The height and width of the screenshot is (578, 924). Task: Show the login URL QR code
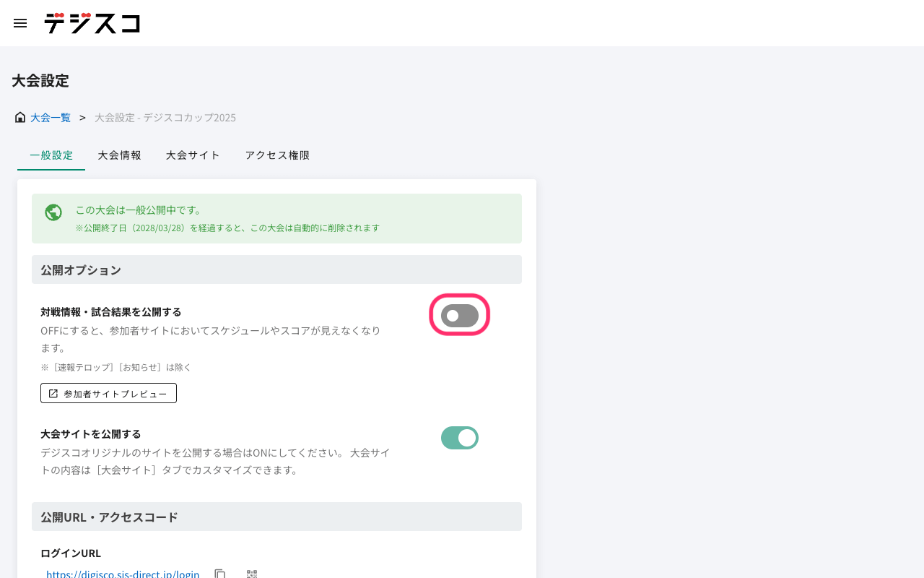[x=252, y=574]
